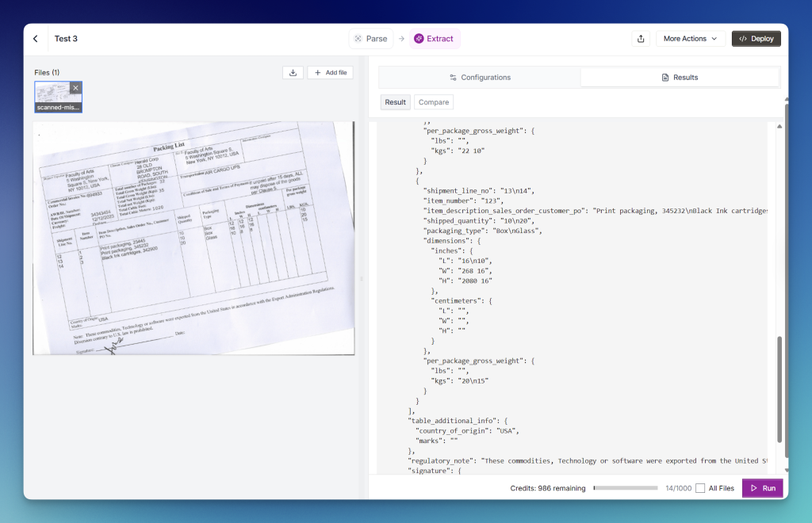The width and height of the screenshot is (812, 523).
Task: Click the Parse step icon
Action: point(358,39)
